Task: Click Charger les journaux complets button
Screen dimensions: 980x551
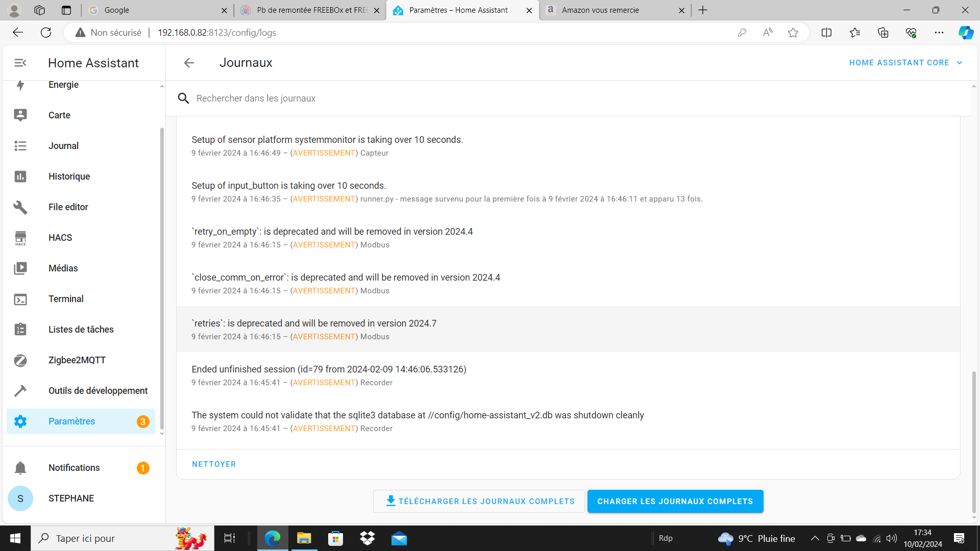Action: pos(675,502)
